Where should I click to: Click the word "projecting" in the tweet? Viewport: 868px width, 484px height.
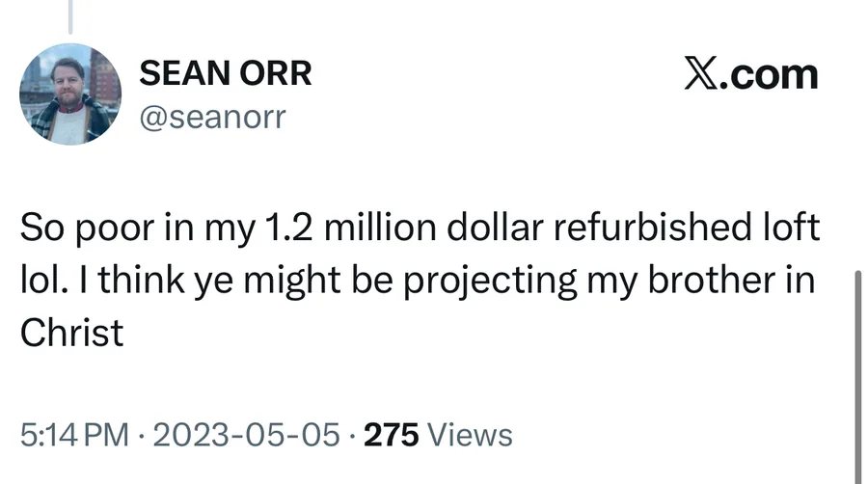pos(490,281)
